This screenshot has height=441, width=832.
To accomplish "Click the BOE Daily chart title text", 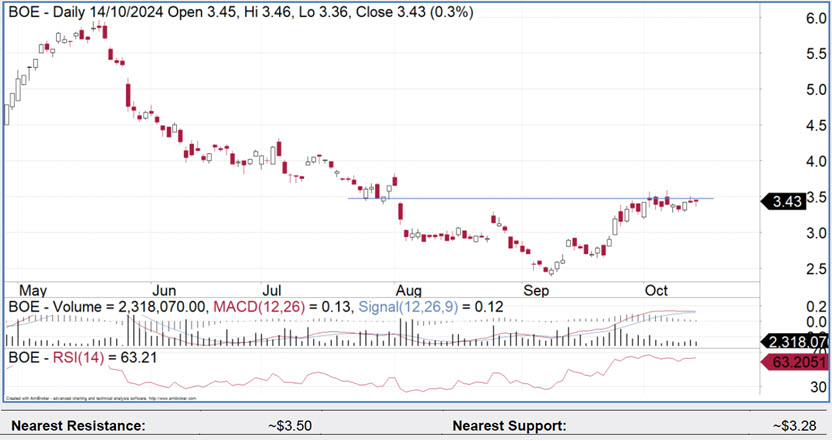I will point(240,12).
